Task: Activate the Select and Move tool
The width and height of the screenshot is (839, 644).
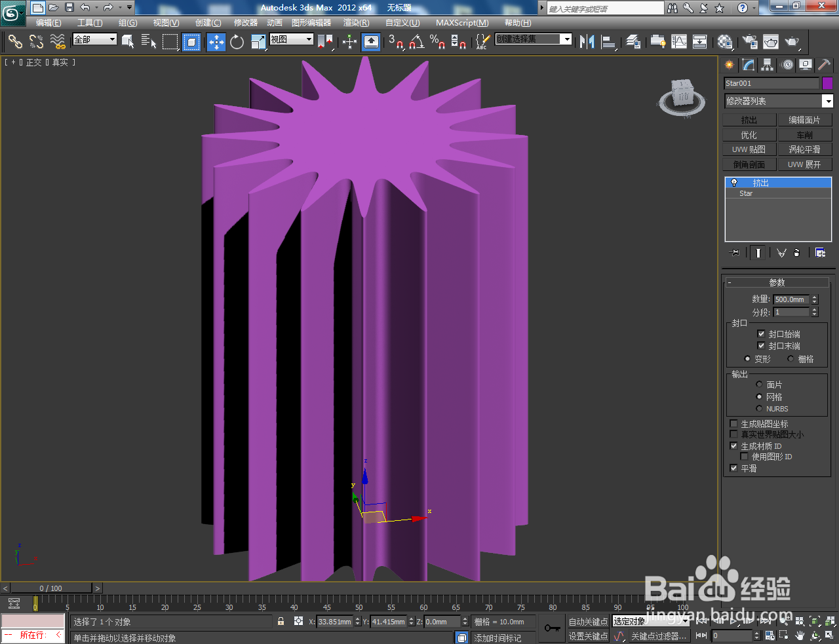Action: (x=216, y=42)
